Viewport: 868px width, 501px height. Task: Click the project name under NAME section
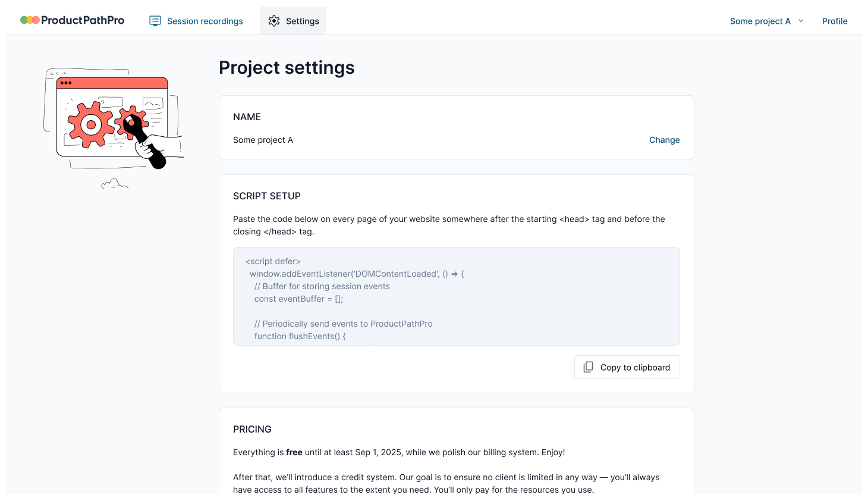pos(263,140)
